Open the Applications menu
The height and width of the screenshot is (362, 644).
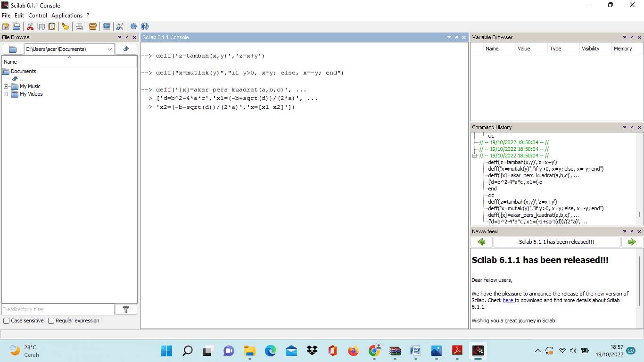(67, 16)
